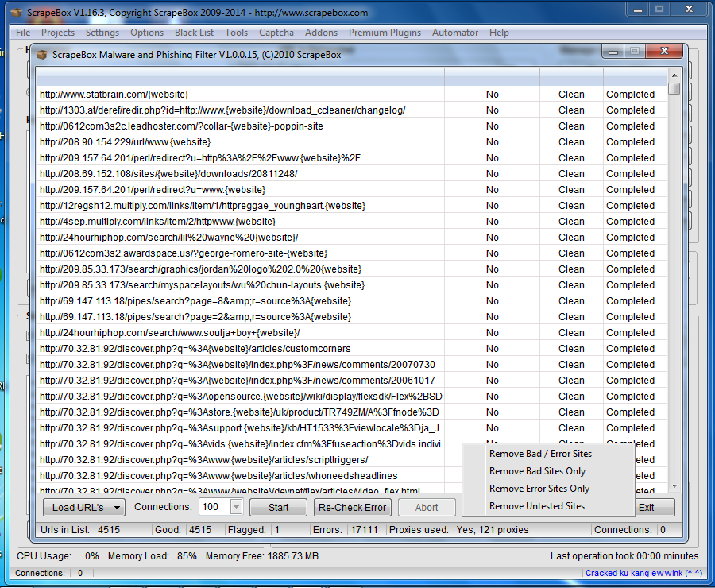Select the 69.147.113.18 search?page=2 URL row

click(x=352, y=316)
